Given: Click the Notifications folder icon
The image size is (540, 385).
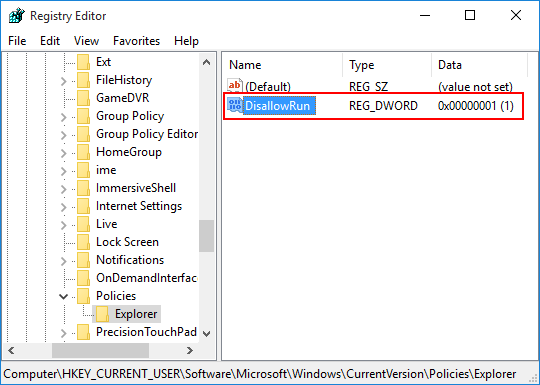Looking at the screenshot, I should [83, 260].
